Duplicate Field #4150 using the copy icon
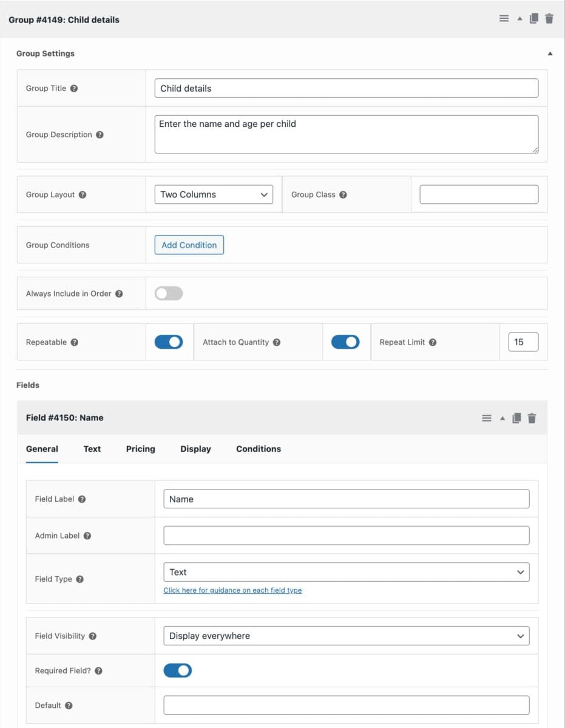Viewport: 565px width, 728px height. (516, 417)
